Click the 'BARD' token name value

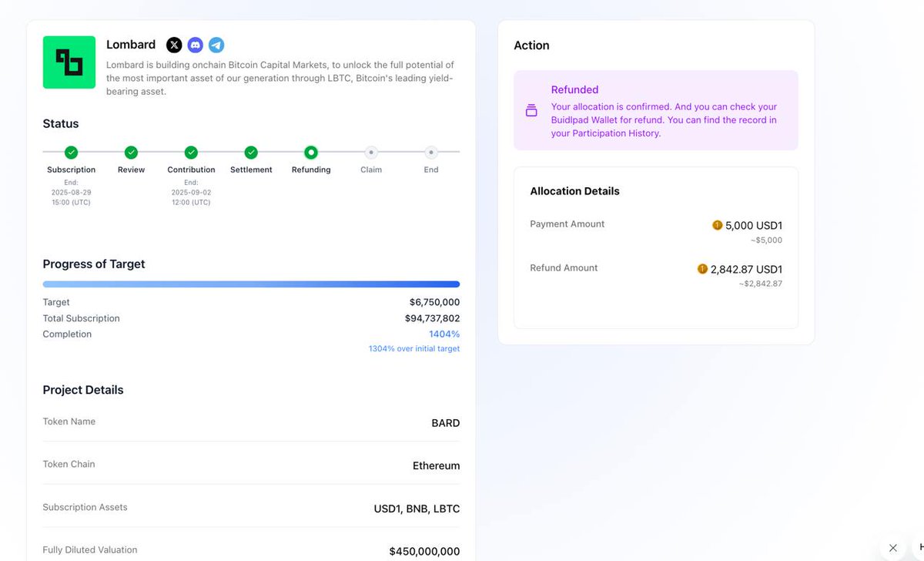446,423
